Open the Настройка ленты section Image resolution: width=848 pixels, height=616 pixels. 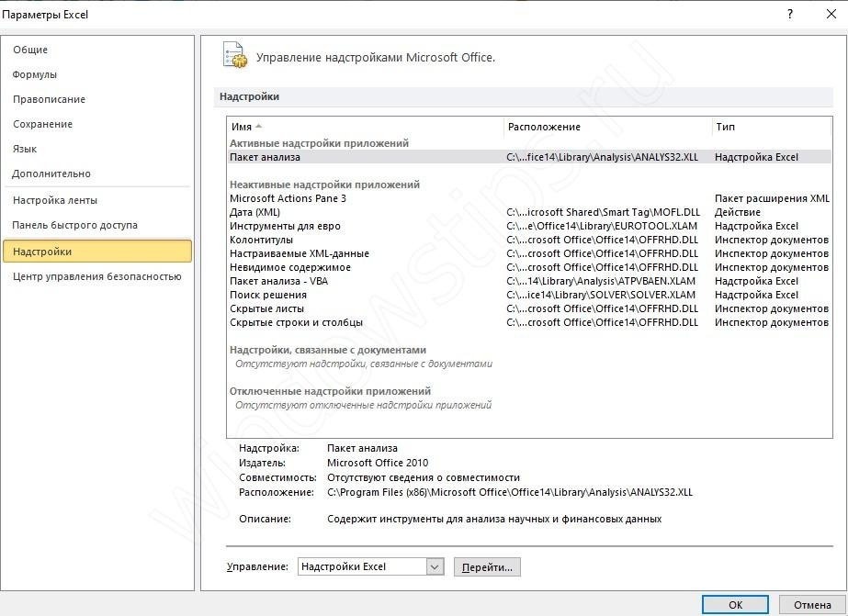click(55, 200)
